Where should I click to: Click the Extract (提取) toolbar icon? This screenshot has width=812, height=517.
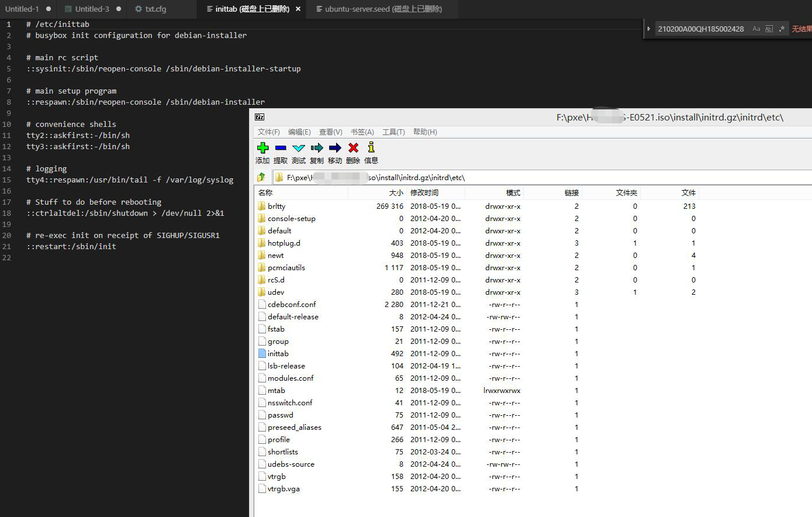(x=281, y=148)
